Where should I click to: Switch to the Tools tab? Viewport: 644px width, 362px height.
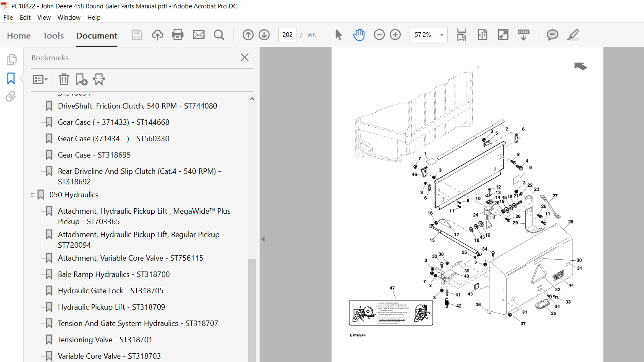click(53, 36)
